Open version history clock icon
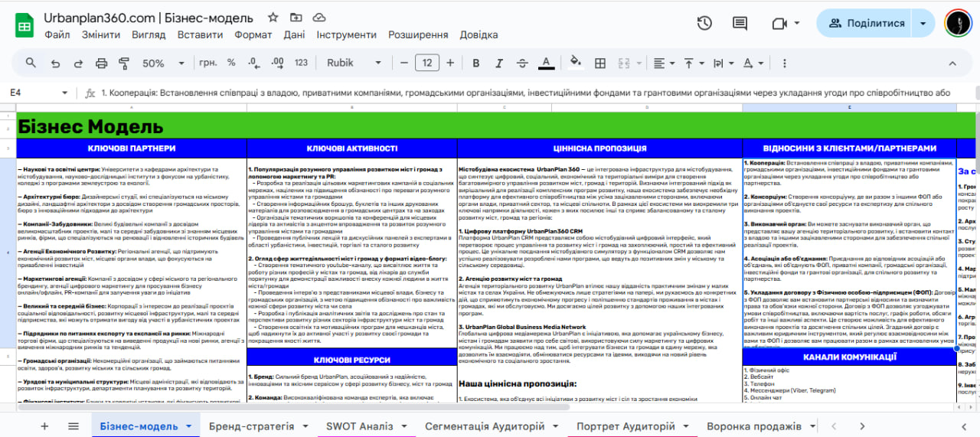The width and height of the screenshot is (980, 437). [704, 24]
